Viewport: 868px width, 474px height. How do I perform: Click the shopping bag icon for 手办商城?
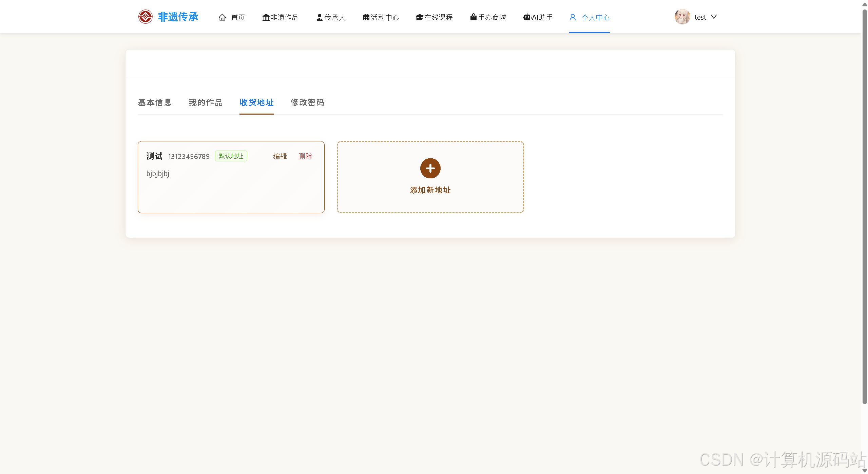coord(473,17)
